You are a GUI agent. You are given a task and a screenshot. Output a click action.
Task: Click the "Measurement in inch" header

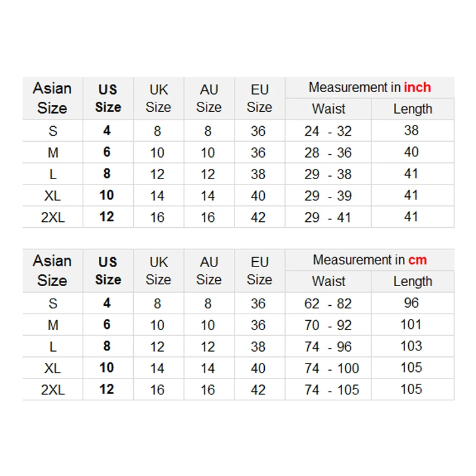[369, 87]
